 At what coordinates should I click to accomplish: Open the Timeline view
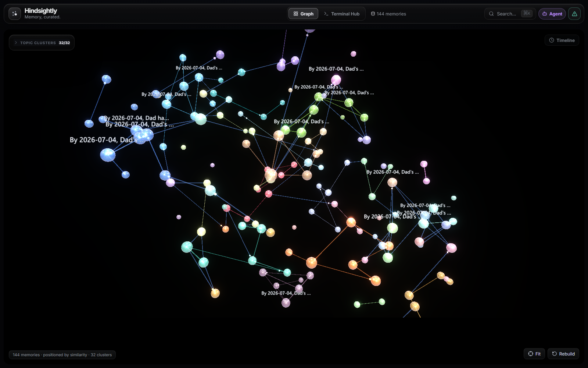(562, 40)
